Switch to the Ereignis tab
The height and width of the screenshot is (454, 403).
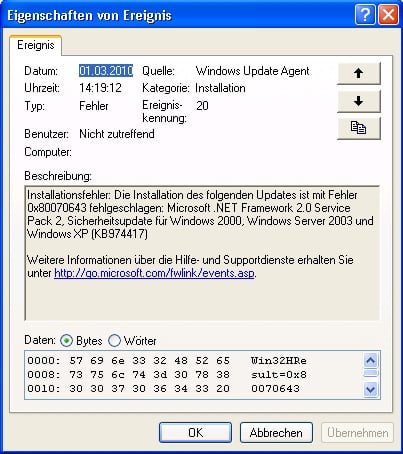point(36,45)
